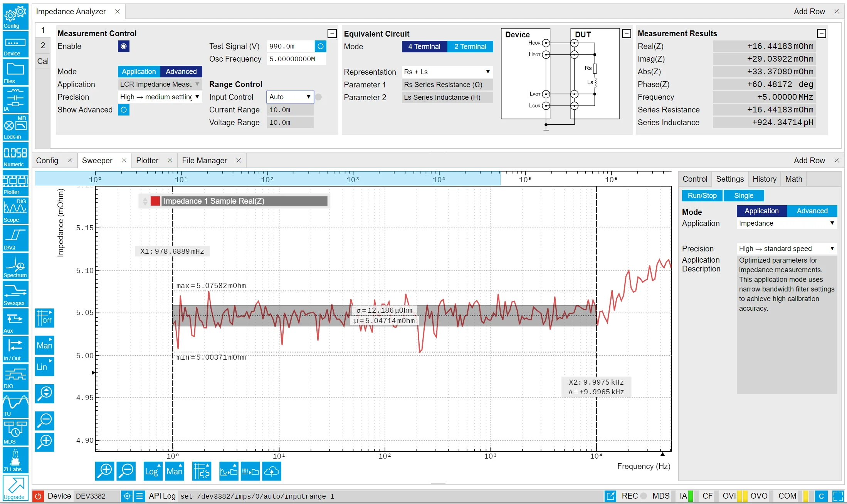Click the vertical auto-scale magnifier icon

point(45,393)
